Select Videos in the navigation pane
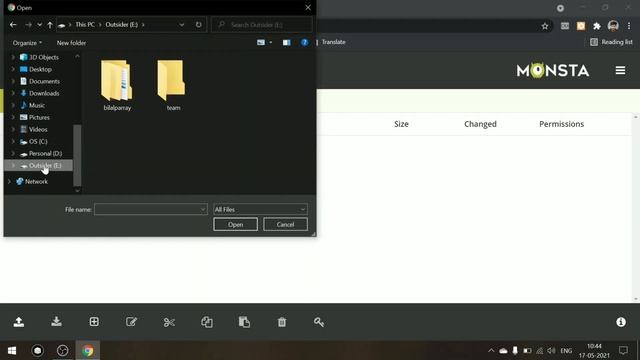Image resolution: width=640 pixels, height=360 pixels. coord(38,129)
